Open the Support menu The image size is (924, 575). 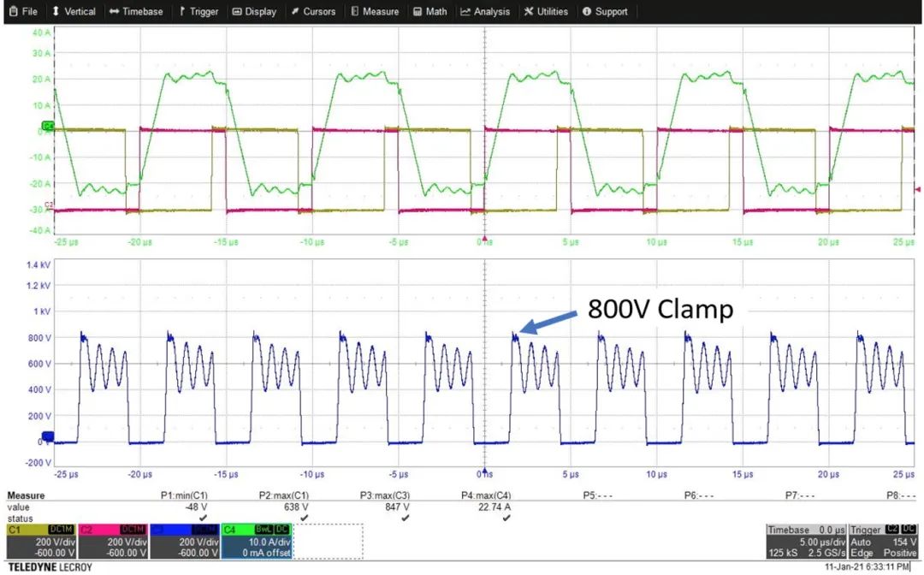pyautogui.click(x=605, y=11)
